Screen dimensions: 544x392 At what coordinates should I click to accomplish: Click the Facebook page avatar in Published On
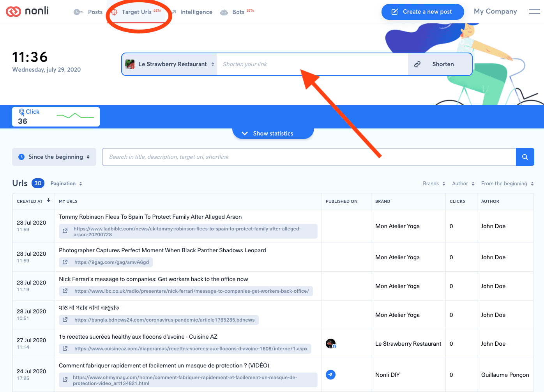pyautogui.click(x=331, y=344)
